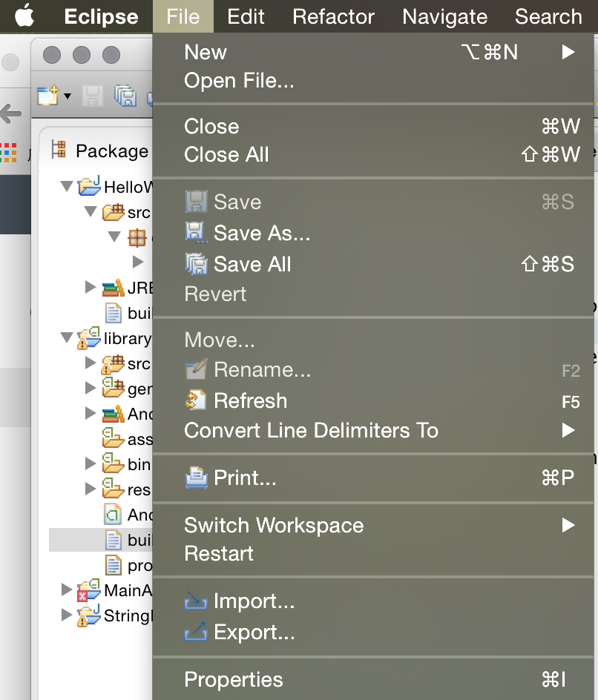Click the Package Explorer view icon
The image size is (598, 700).
tap(59, 150)
